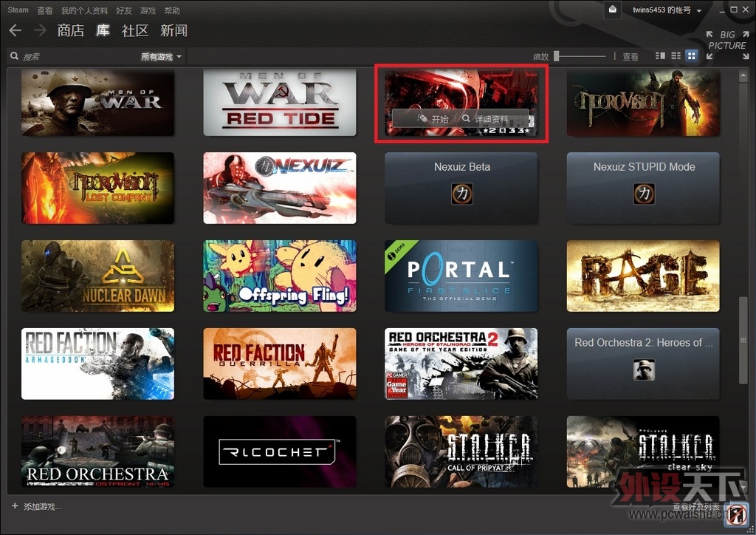
Task: Switch to the 商店 store tab
Action: point(71,30)
